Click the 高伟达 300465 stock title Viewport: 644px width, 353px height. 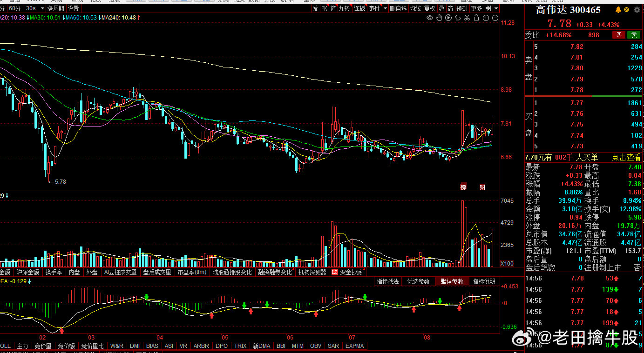point(568,10)
